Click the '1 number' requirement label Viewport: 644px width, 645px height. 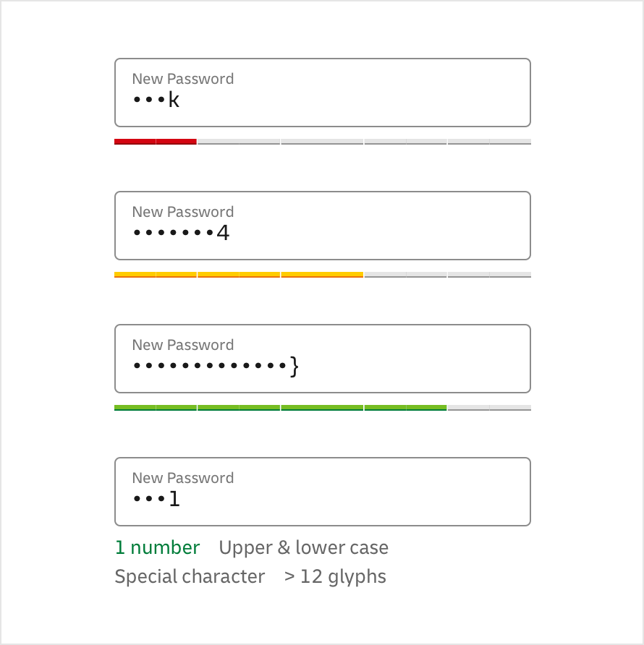(158, 547)
